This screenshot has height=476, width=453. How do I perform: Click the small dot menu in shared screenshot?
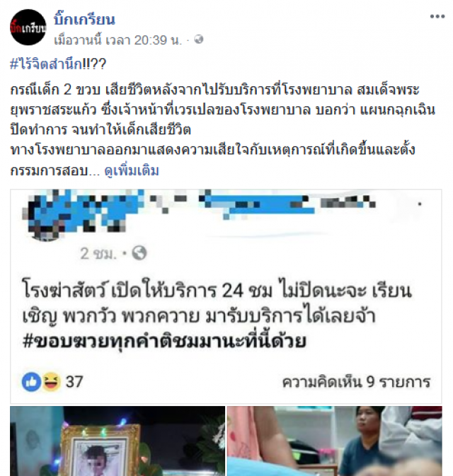pos(420,204)
